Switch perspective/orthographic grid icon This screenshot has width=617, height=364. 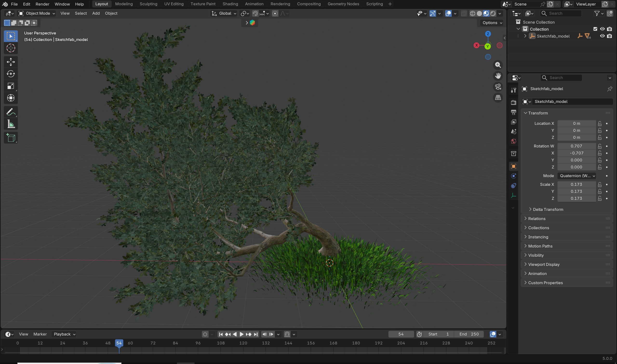pyautogui.click(x=498, y=98)
